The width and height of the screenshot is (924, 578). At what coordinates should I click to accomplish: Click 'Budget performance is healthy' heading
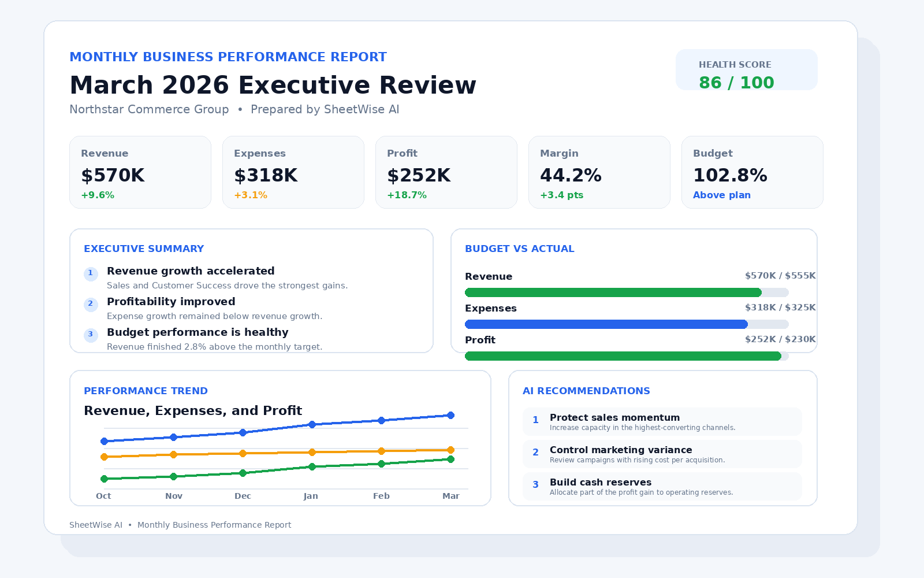pos(198,332)
